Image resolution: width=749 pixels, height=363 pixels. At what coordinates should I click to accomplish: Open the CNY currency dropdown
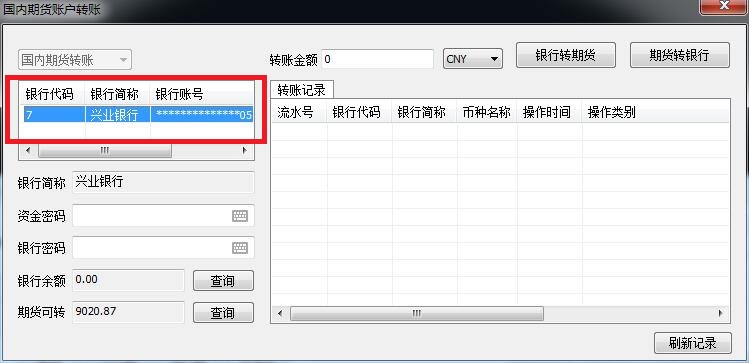(x=472, y=59)
